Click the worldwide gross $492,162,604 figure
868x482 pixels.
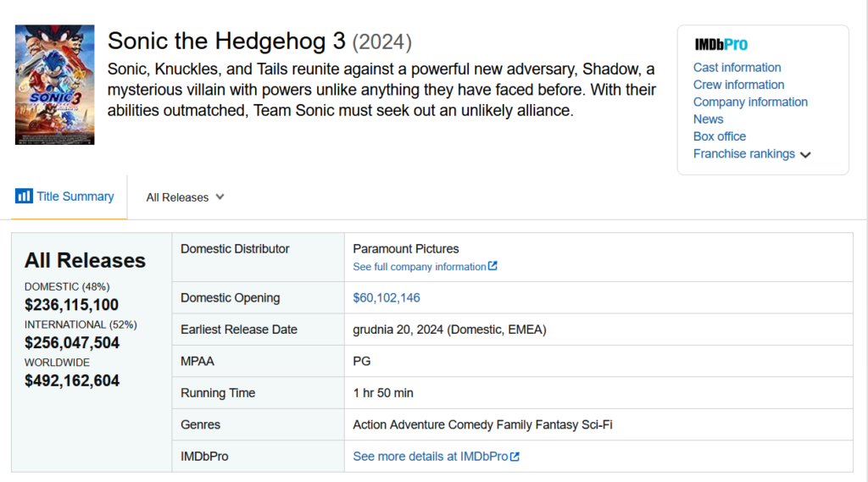point(72,380)
